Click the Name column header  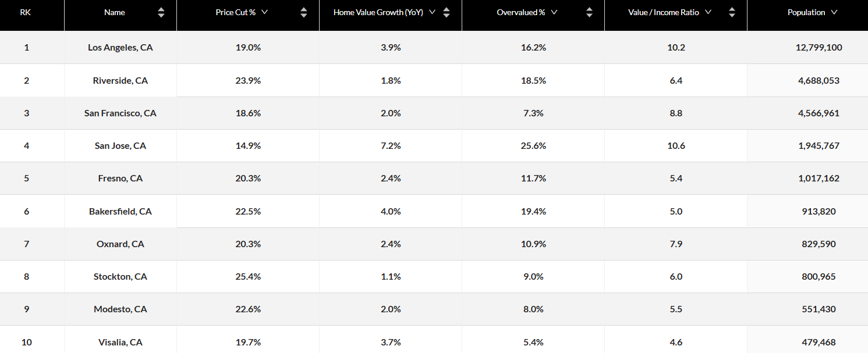pyautogui.click(x=115, y=12)
